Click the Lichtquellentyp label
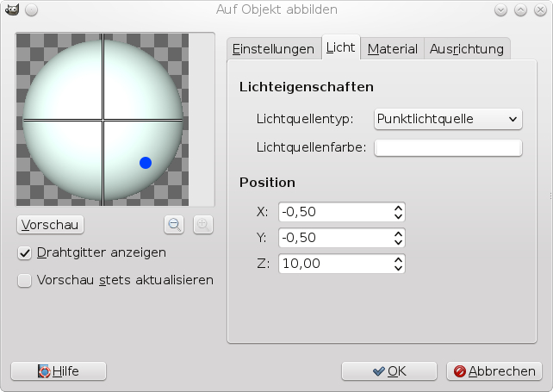This screenshot has height=392, width=553. [x=305, y=119]
